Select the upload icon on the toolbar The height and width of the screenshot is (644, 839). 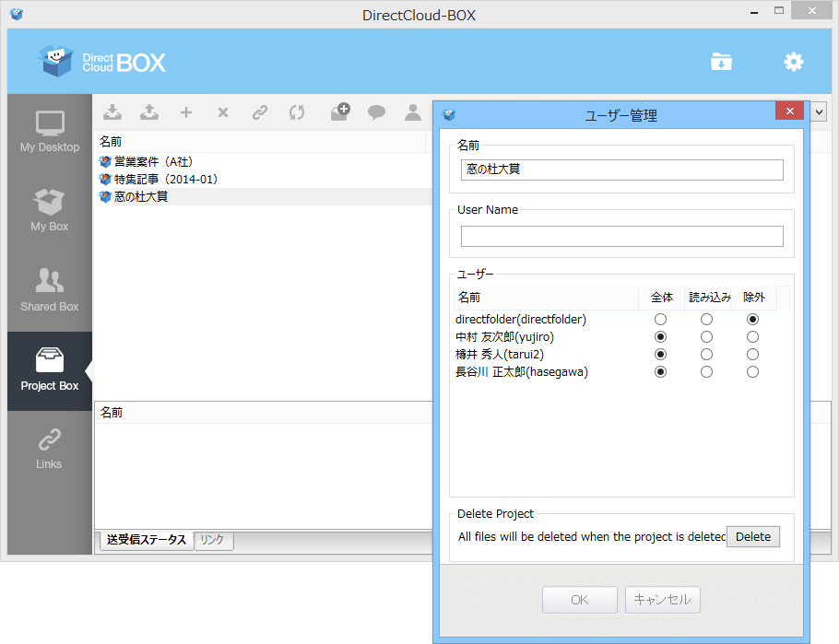(x=149, y=112)
